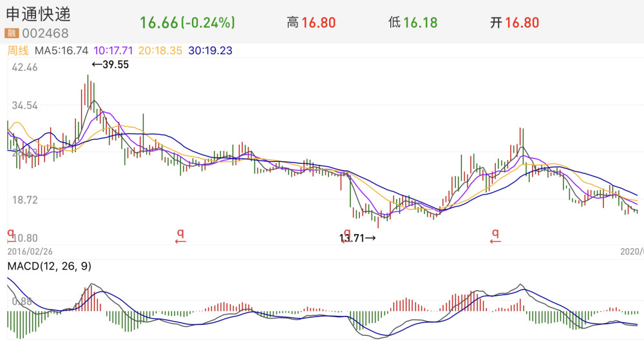
Task: Click the purple 10:17.71 moving average value
Action: point(113,50)
